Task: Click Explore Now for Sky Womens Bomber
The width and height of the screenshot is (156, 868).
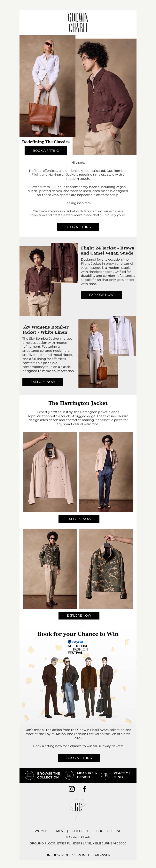Action: pyautogui.click(x=43, y=382)
